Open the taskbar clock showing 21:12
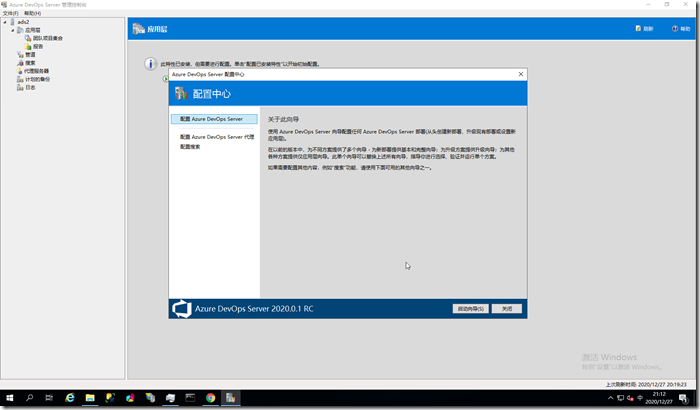 (659, 398)
